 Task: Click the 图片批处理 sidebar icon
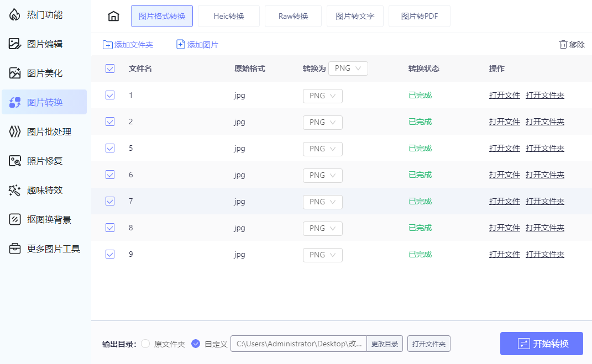pyautogui.click(x=15, y=131)
